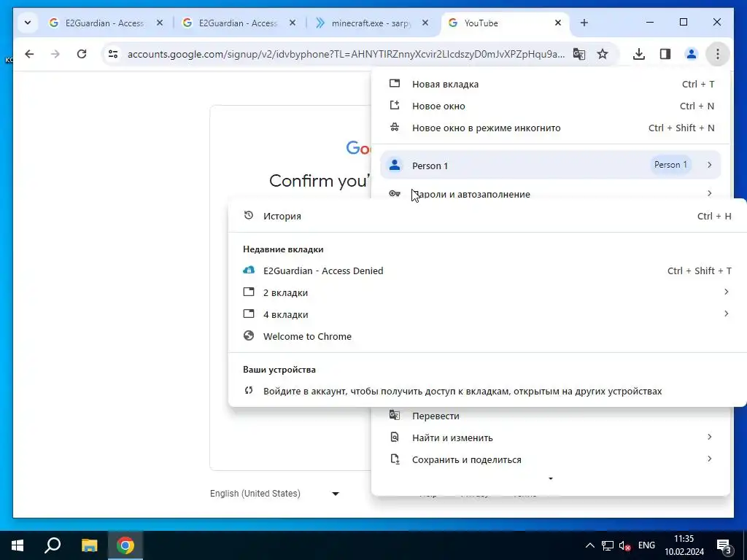Image resolution: width=747 pixels, height=560 pixels.
Task: Expand the 4 вкладки submenu arrow
Action: point(726,314)
